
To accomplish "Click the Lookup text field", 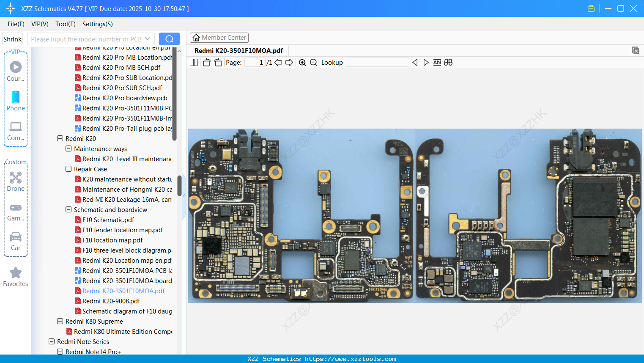I will (377, 63).
